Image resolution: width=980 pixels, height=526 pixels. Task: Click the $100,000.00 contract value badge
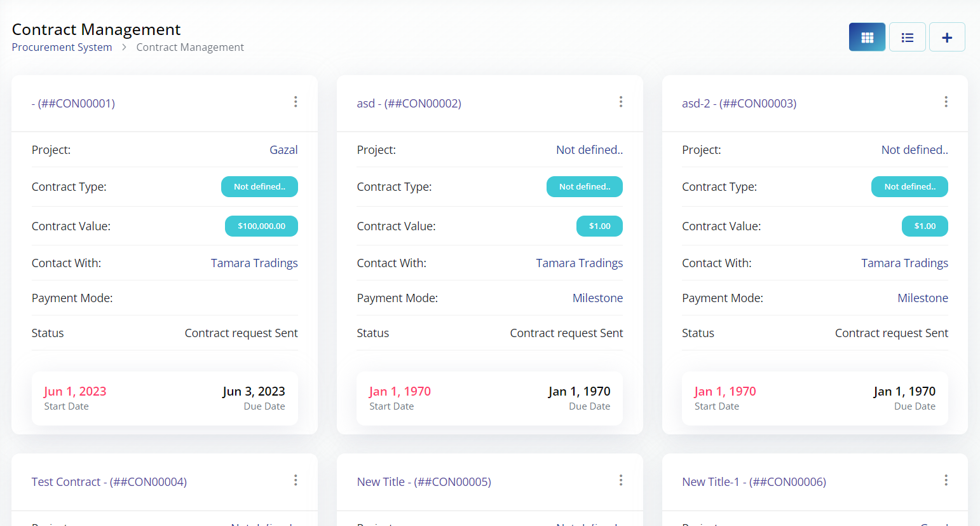point(261,226)
